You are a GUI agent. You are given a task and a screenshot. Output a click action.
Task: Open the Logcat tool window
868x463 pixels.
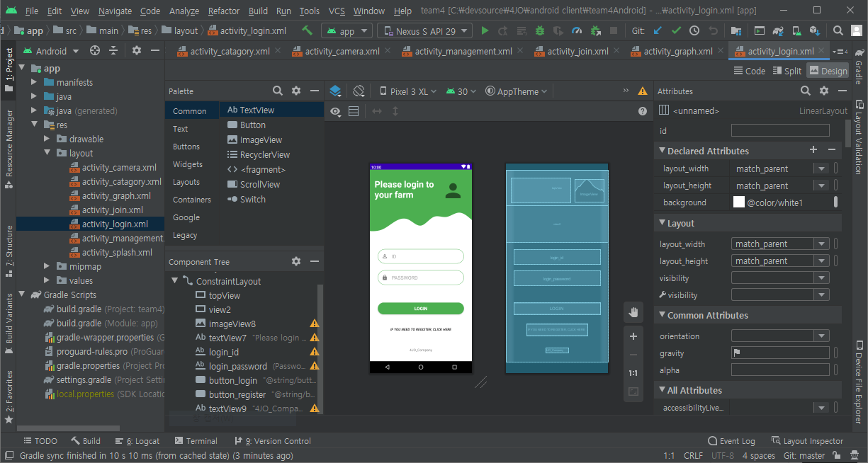click(137, 440)
